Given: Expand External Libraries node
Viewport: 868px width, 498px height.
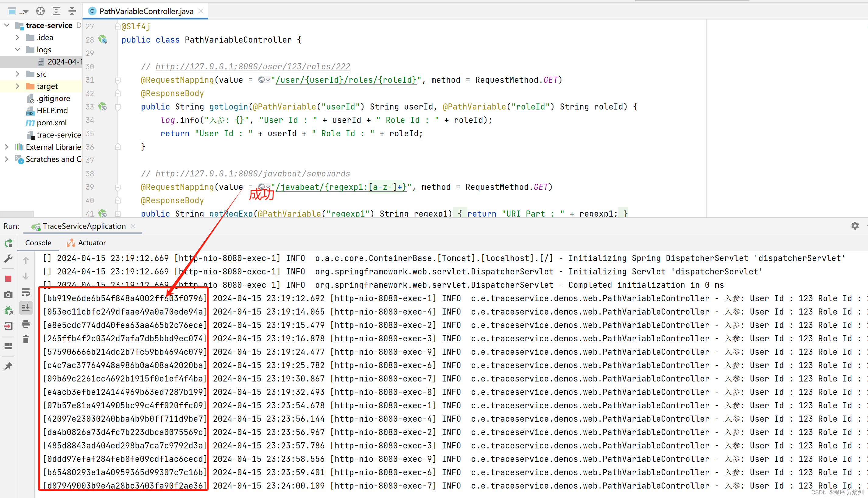Looking at the screenshot, I should click(x=6, y=147).
